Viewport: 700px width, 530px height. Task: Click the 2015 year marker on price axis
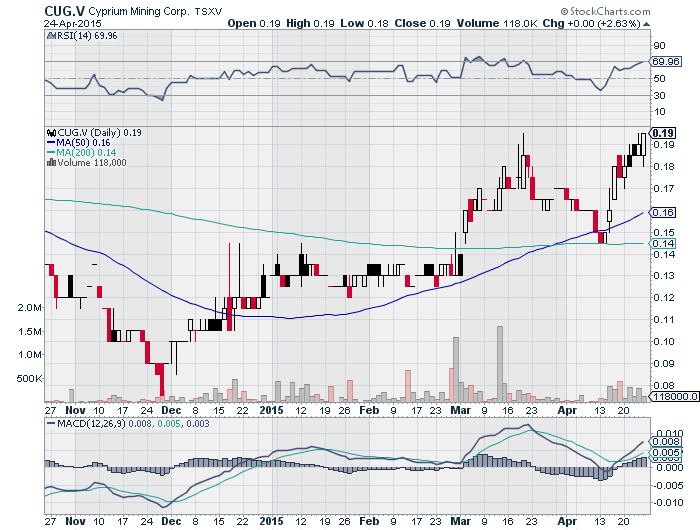point(274,409)
